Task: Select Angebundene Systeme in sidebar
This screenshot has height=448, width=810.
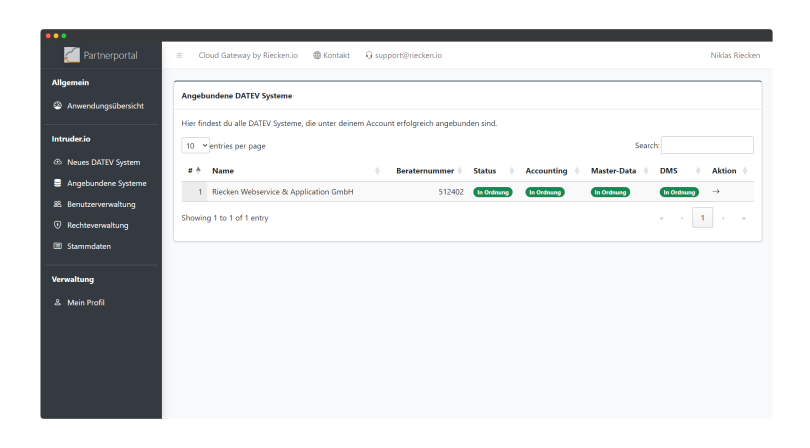Action: (106, 183)
